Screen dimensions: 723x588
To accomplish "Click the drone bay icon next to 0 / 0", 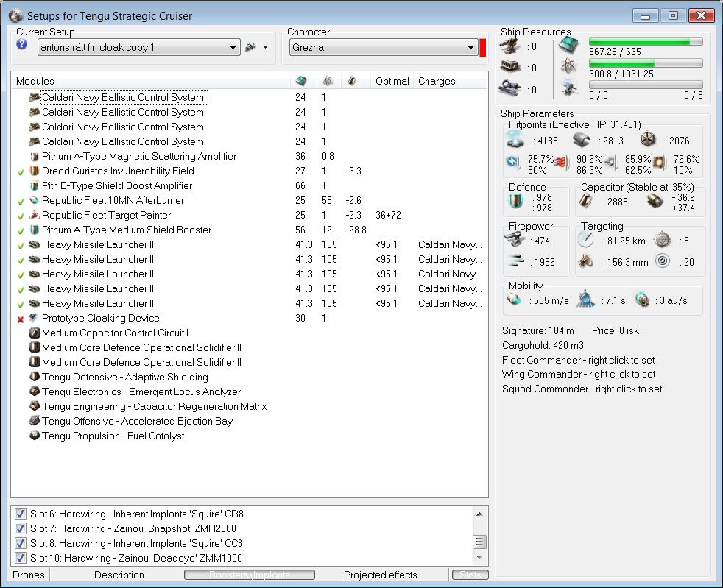I will (x=568, y=88).
